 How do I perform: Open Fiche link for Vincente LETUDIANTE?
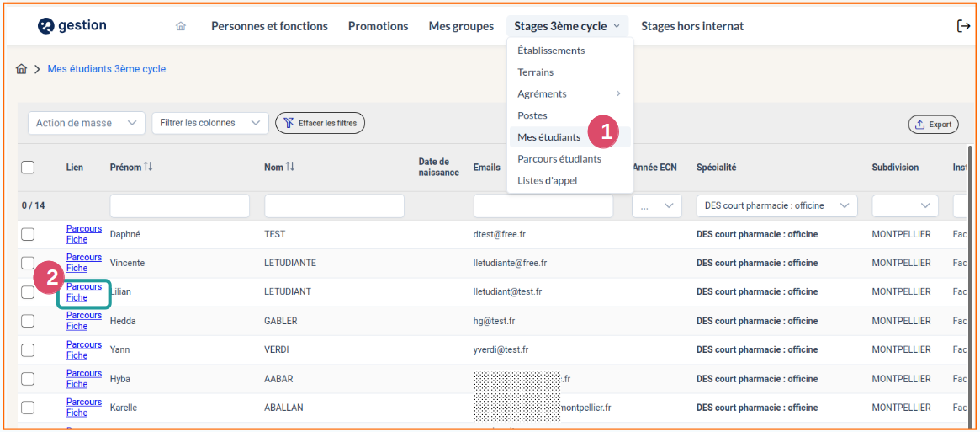77,268
